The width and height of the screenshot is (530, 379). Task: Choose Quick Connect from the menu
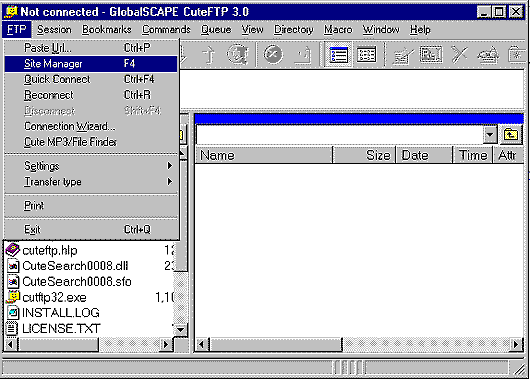(x=91, y=79)
